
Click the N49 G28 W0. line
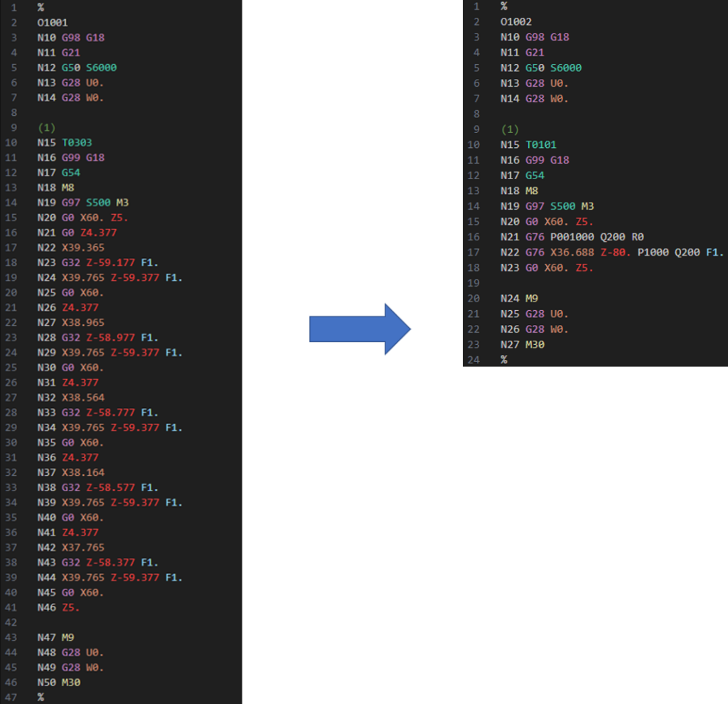70,667
